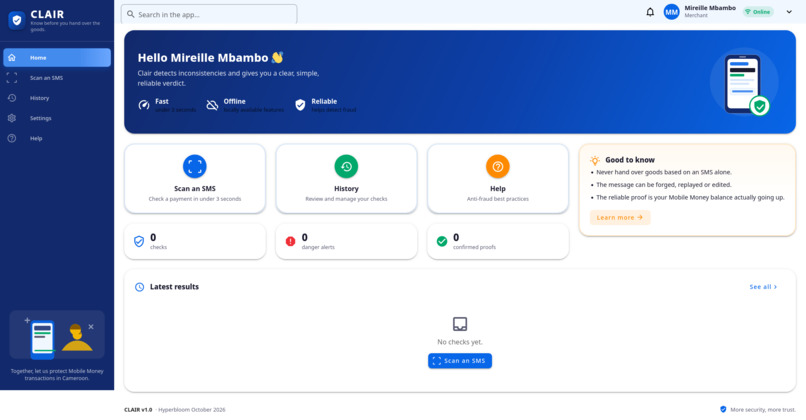
Task: Click the Online status badge
Action: 758,12
